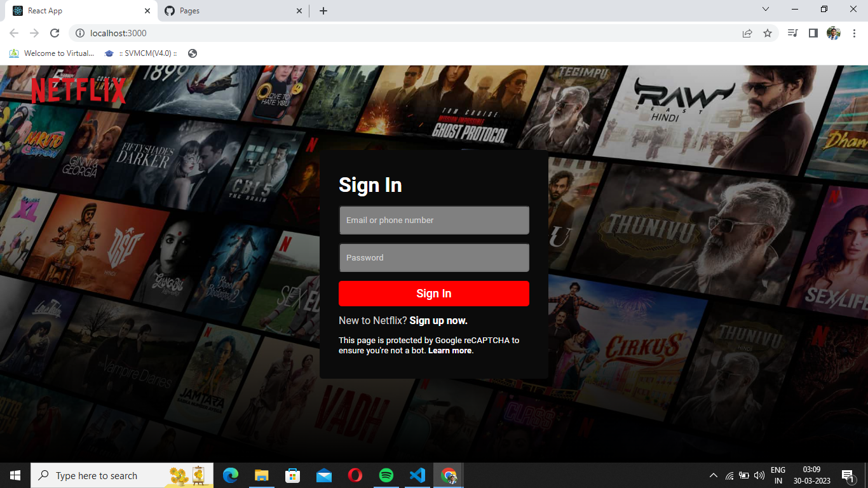The width and height of the screenshot is (868, 488).
Task: Follow the Sign up now link
Action: click(438, 321)
